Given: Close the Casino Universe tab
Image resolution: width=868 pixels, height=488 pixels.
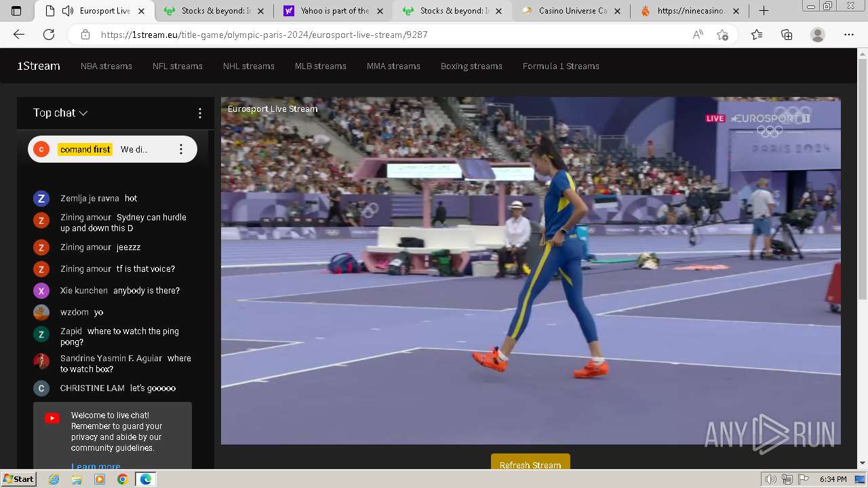Looking at the screenshot, I should [x=618, y=11].
